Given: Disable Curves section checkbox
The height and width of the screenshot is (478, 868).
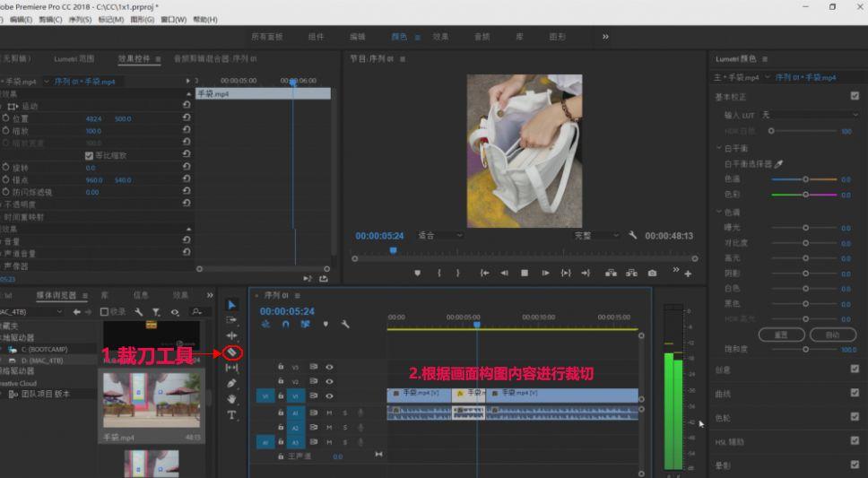Looking at the screenshot, I should point(855,393).
